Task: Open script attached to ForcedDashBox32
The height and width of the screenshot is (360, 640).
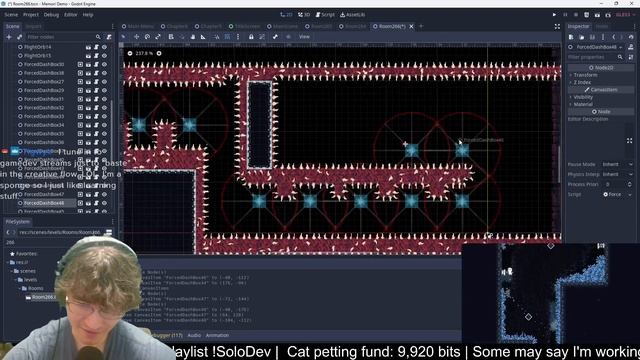Action: [x=96, y=108]
